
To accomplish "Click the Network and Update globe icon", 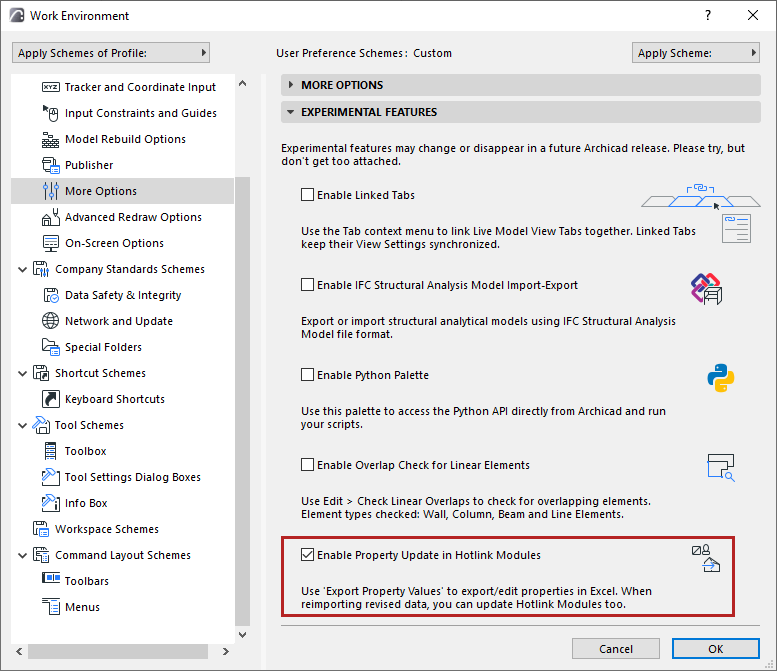I will click(x=51, y=321).
